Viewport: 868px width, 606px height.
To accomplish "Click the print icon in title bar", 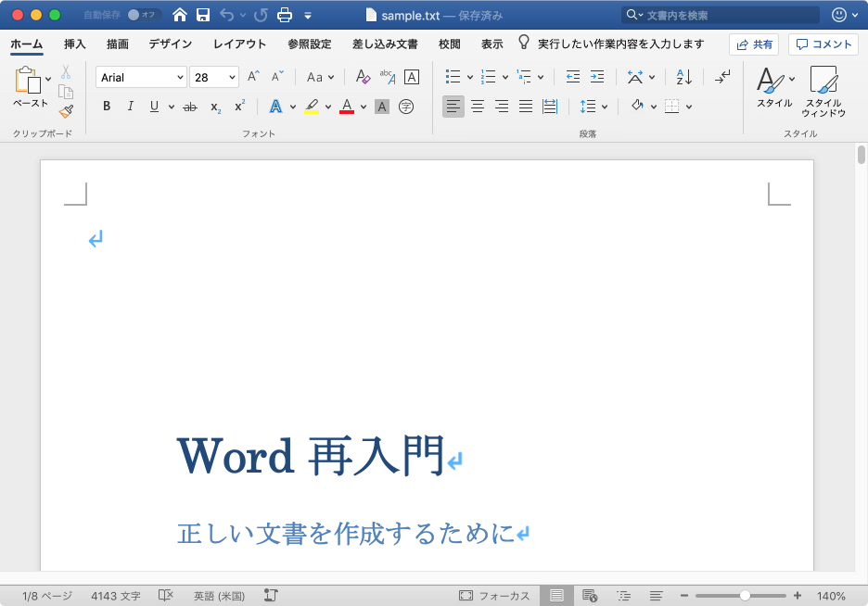I will pos(286,15).
